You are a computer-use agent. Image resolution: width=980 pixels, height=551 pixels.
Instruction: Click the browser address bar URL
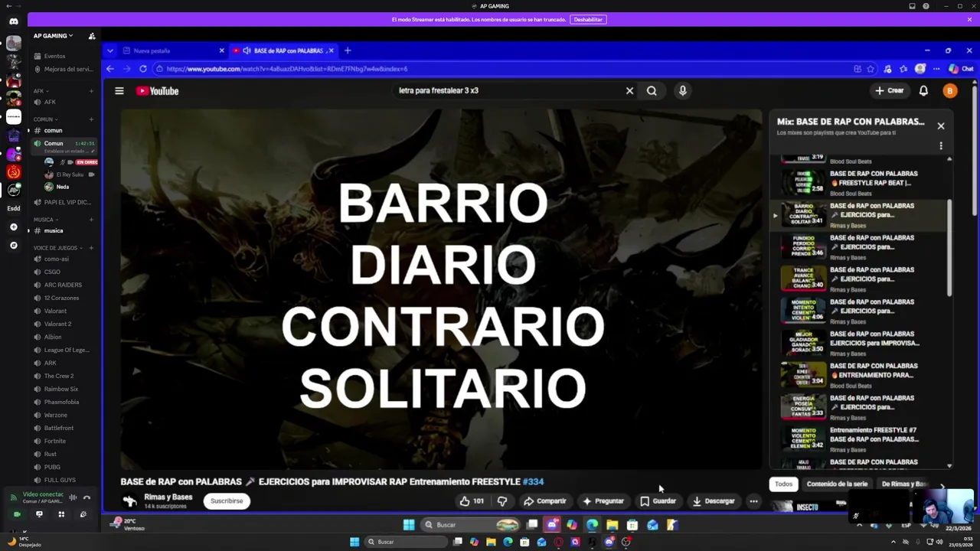pos(286,69)
